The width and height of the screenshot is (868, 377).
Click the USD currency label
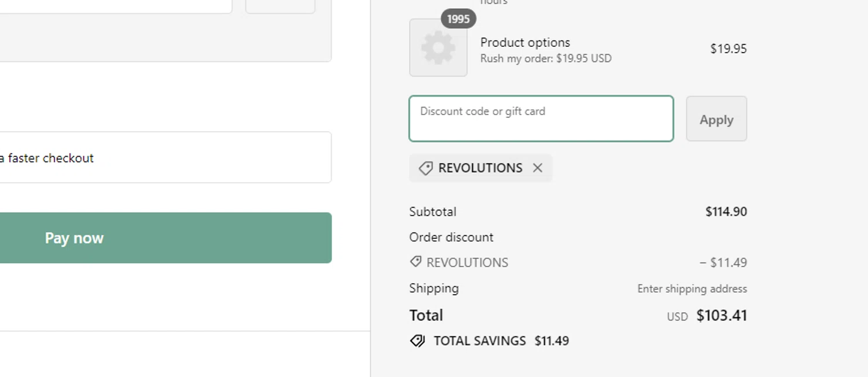(x=677, y=317)
